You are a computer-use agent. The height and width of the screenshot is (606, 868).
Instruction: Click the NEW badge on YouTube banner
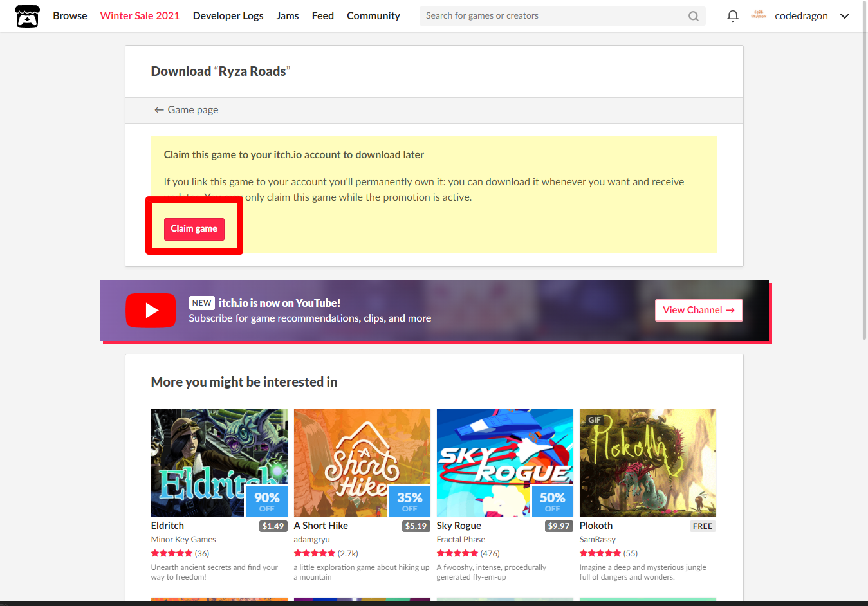pyautogui.click(x=201, y=303)
